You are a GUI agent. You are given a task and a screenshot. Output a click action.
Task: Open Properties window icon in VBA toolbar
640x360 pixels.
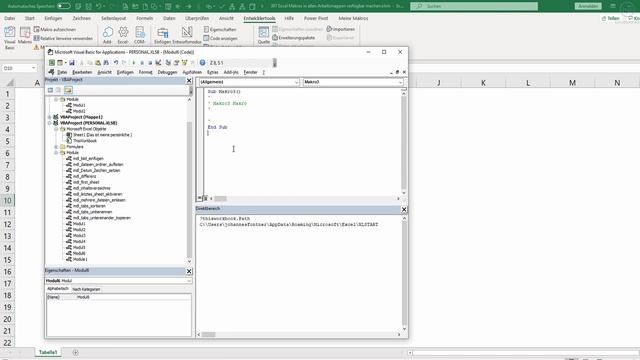(176, 62)
